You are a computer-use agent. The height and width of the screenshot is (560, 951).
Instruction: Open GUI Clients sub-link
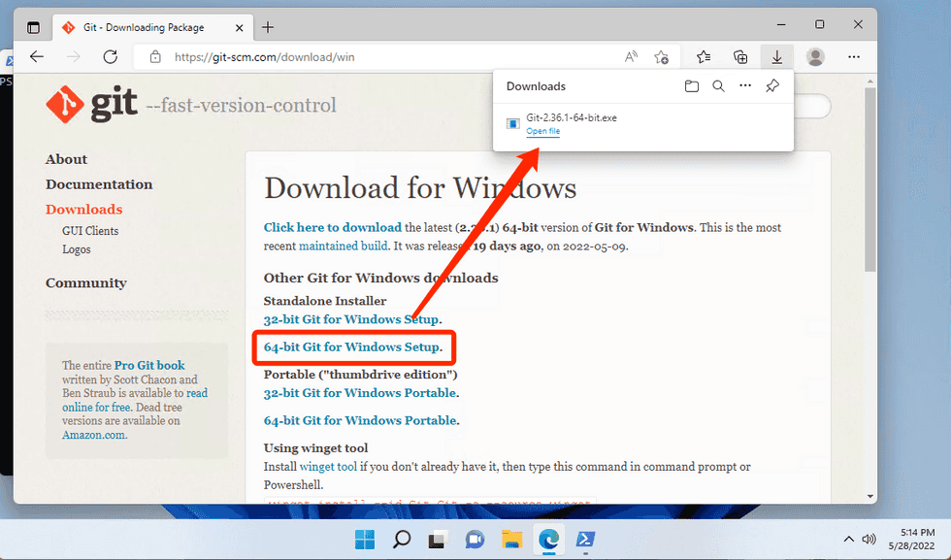coord(90,231)
